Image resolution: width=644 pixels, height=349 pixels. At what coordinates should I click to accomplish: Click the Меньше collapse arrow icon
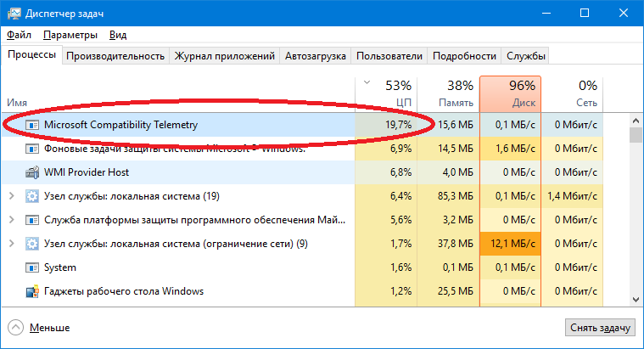[15, 328]
